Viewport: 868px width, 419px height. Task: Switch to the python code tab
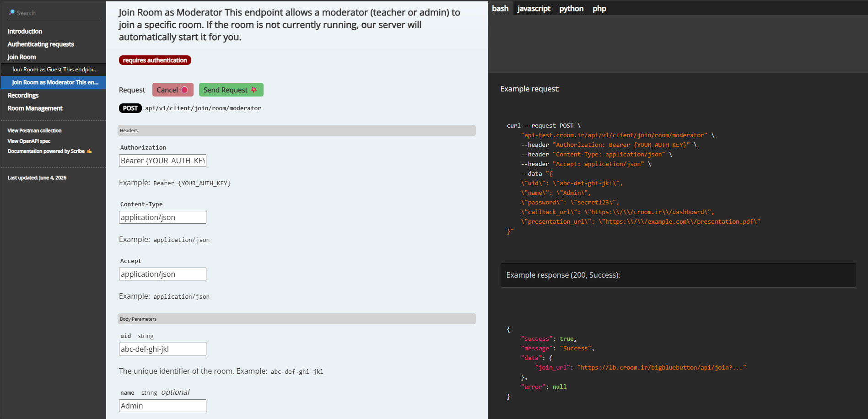[x=571, y=8]
